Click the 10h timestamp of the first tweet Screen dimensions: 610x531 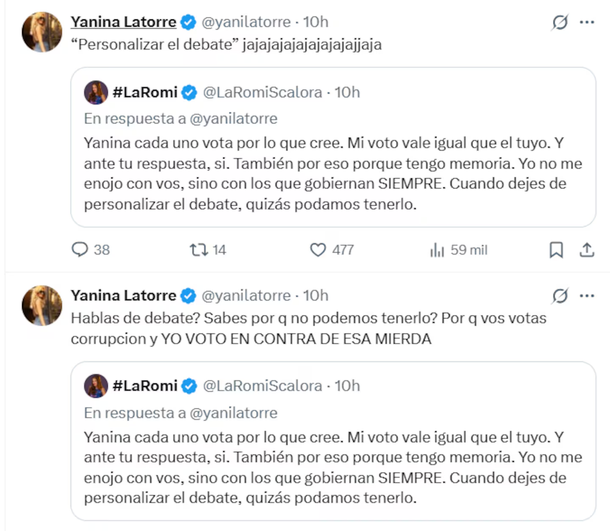pyautogui.click(x=314, y=22)
